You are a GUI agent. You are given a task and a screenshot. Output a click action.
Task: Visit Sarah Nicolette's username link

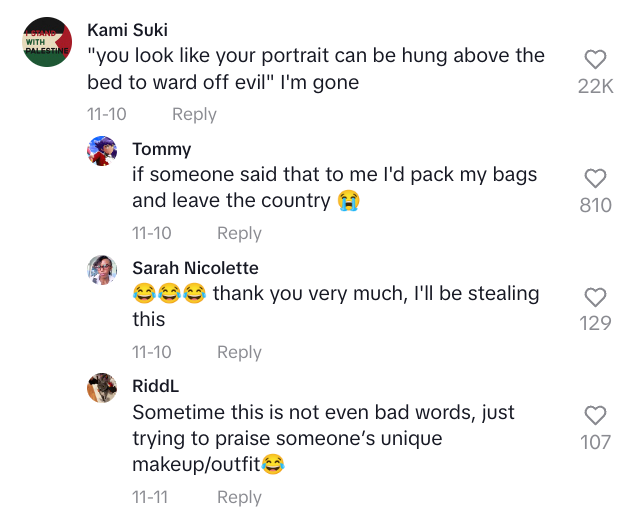195,268
